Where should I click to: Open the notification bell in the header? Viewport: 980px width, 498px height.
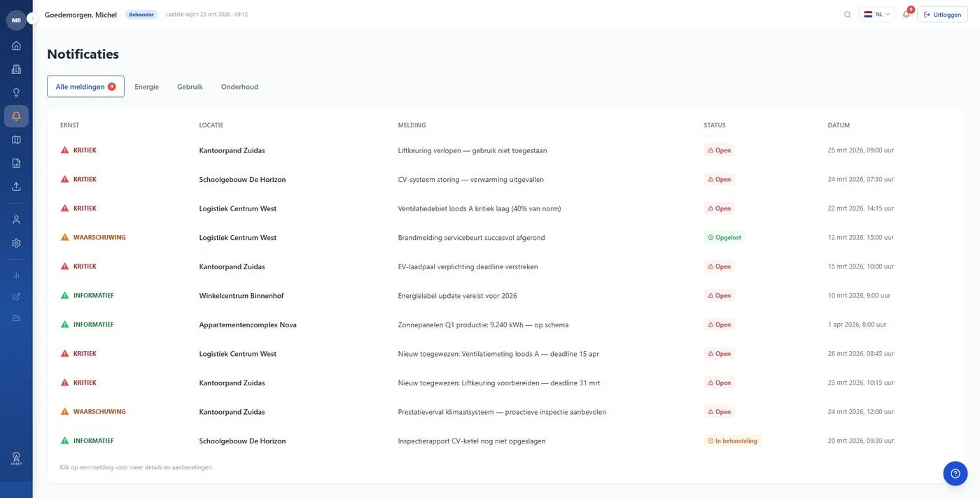tap(906, 15)
